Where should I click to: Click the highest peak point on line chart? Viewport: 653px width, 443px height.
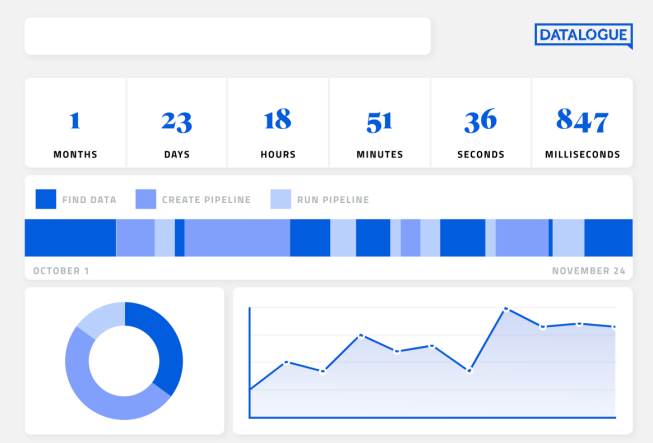click(x=506, y=309)
